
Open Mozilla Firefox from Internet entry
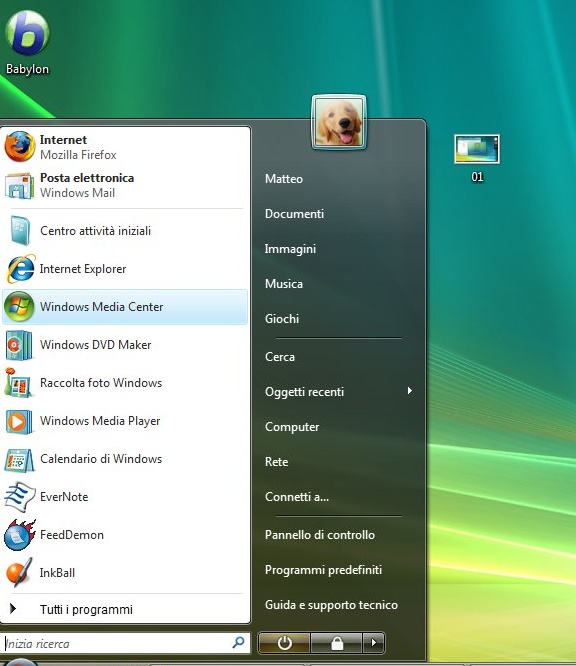(x=125, y=147)
